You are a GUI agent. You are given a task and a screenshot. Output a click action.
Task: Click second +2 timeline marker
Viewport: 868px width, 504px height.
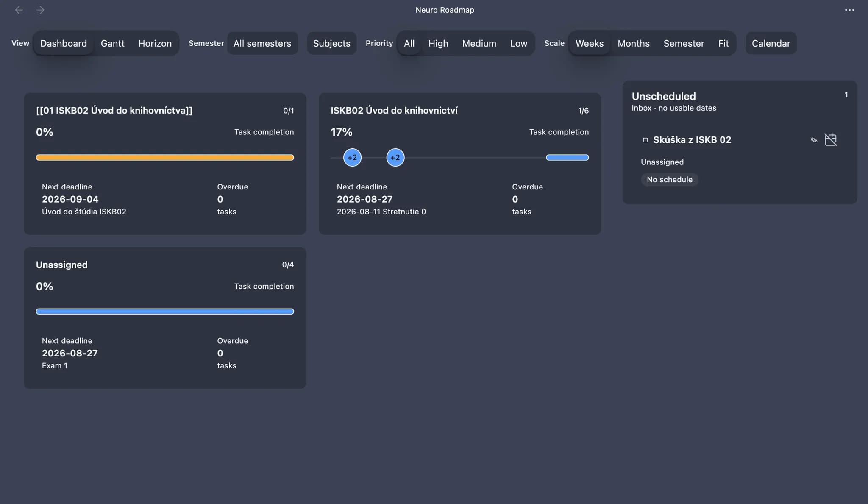pyautogui.click(x=395, y=158)
